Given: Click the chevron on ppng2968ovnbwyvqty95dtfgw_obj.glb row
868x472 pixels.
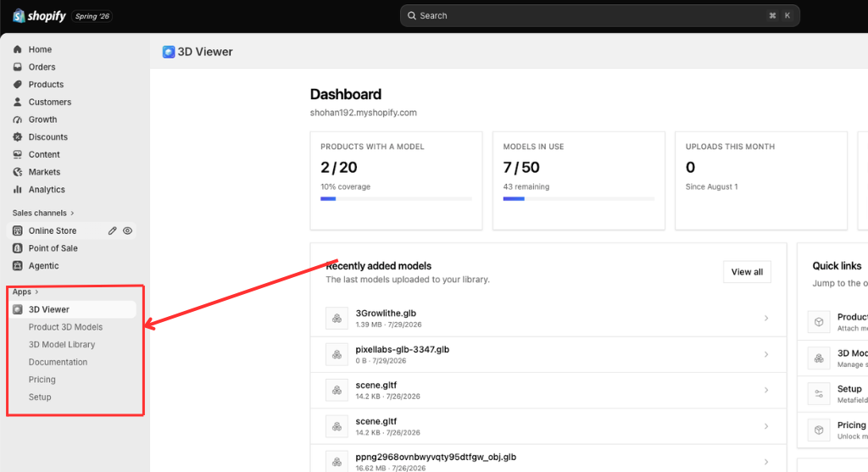Looking at the screenshot, I should pyautogui.click(x=766, y=462).
